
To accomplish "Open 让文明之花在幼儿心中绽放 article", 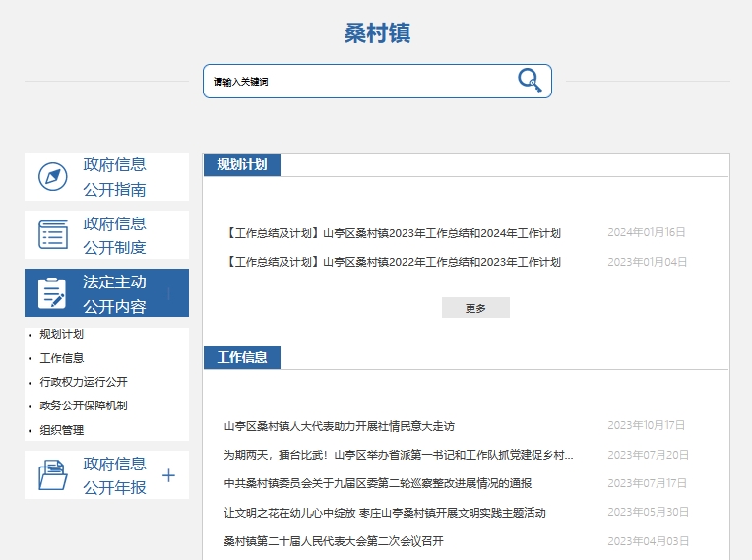I will point(385,513).
